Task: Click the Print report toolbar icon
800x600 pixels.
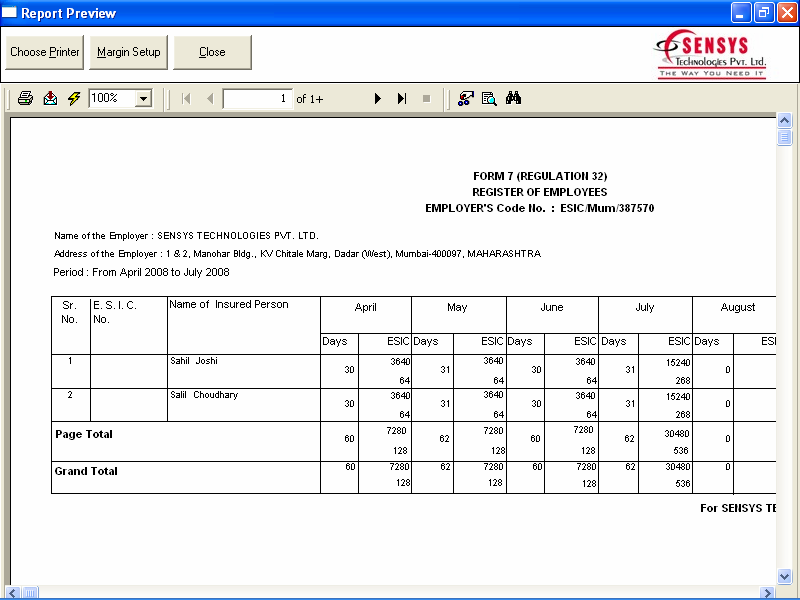Action: [25, 98]
